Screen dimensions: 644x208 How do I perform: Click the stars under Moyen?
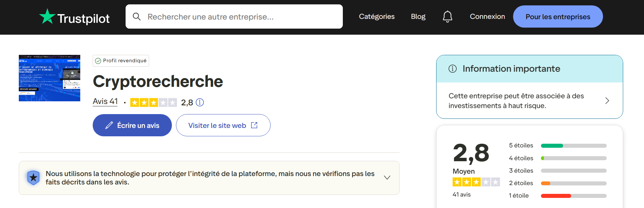[x=476, y=182]
